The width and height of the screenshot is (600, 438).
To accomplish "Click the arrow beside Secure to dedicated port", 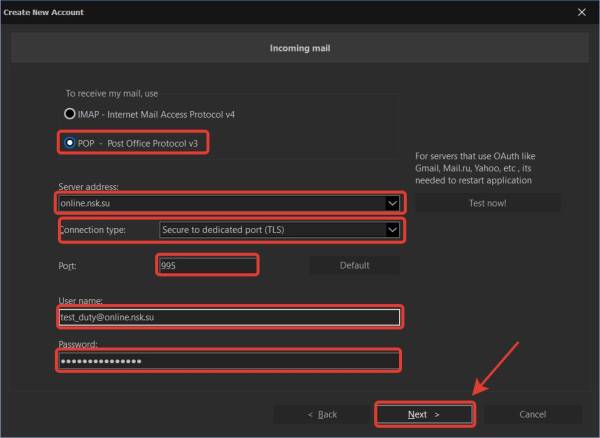I will click(x=391, y=230).
